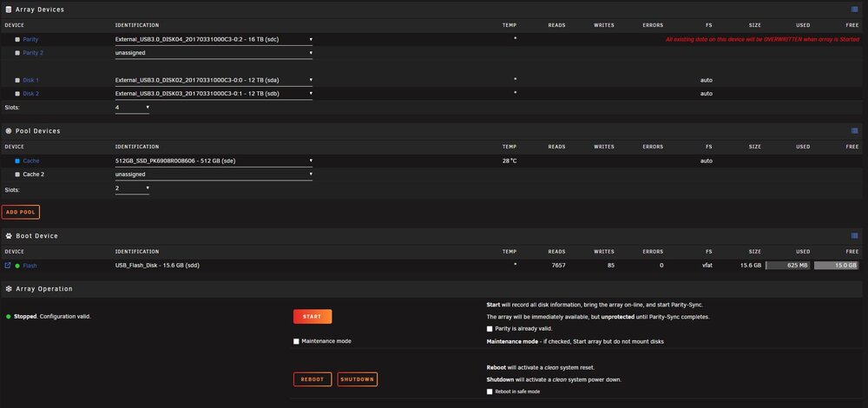Open the Disk 2 device dropdown

[214, 94]
